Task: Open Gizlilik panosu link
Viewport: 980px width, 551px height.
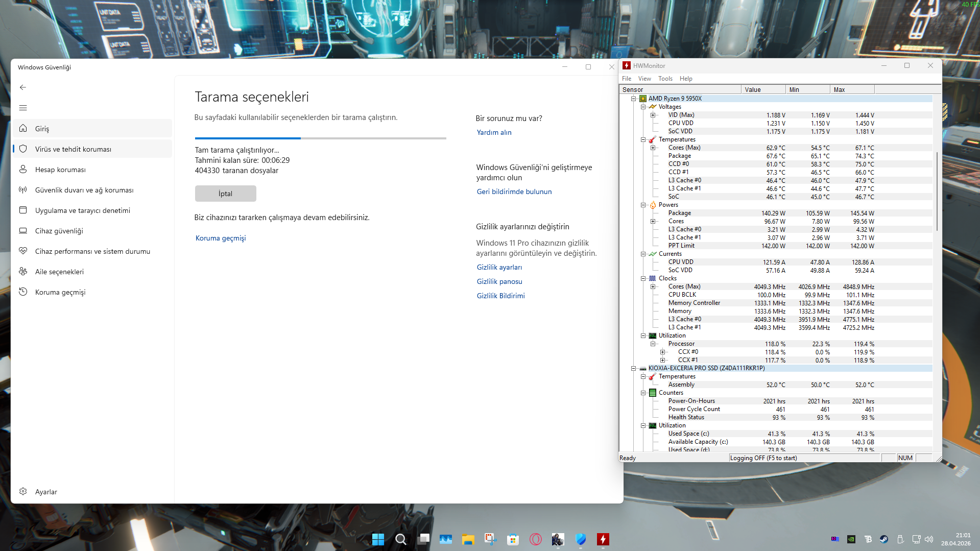Action: (499, 281)
